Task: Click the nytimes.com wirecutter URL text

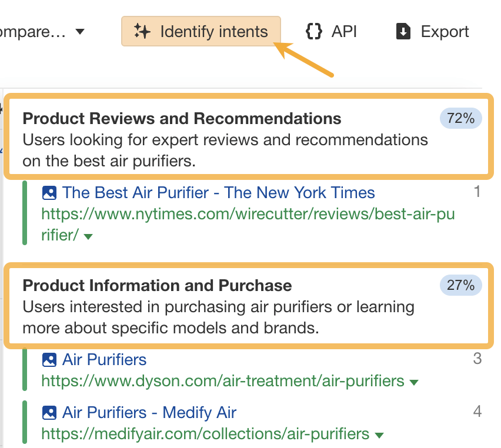Action: [x=247, y=214]
